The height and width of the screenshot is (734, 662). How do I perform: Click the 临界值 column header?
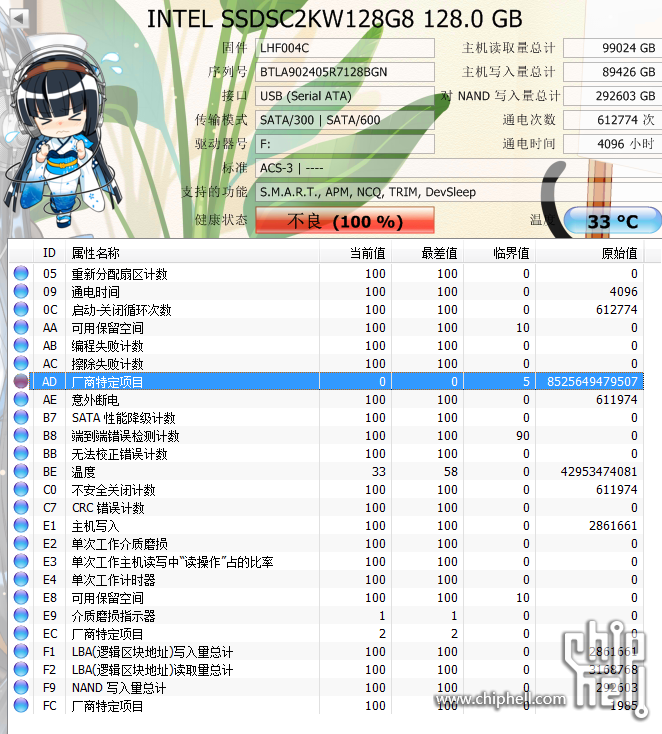coord(500,253)
